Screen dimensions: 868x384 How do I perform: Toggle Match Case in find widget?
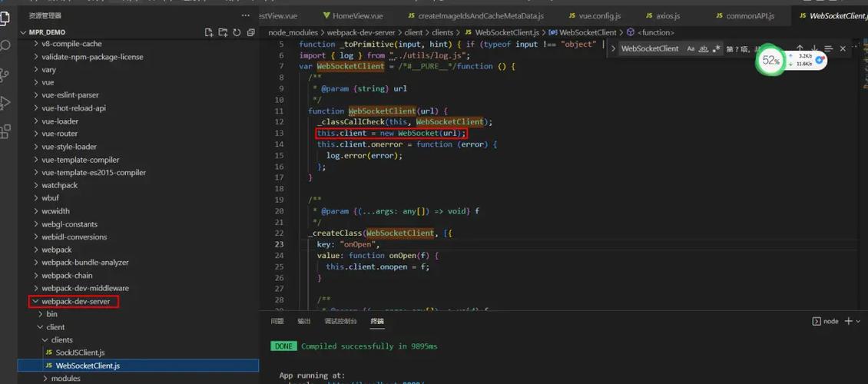coord(691,48)
